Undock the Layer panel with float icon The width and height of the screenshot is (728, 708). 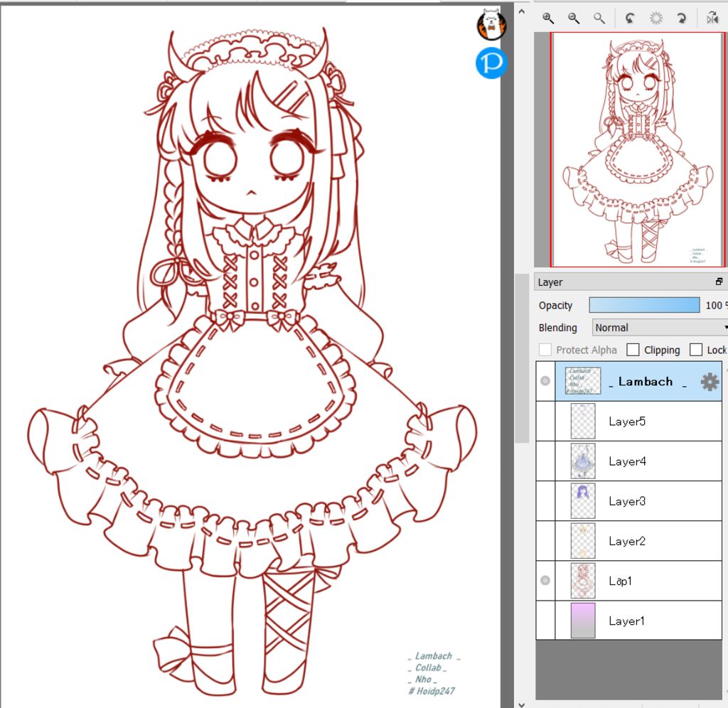[719, 281]
